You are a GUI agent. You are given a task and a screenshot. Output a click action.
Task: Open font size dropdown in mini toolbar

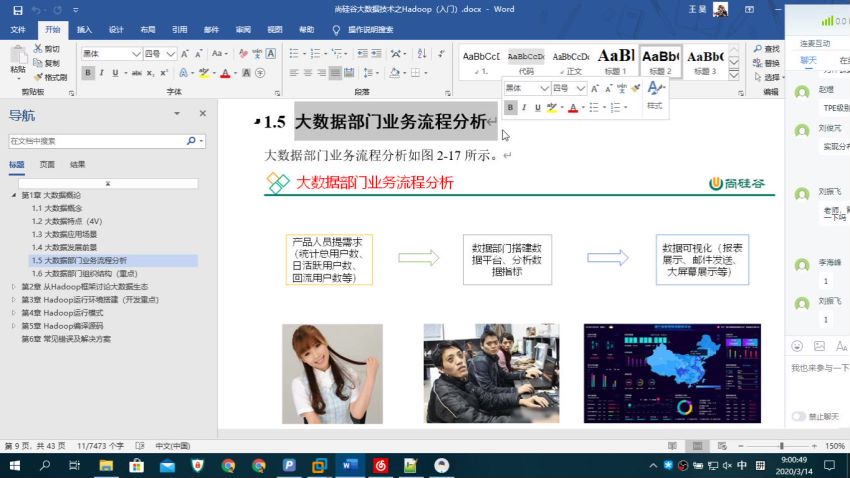[x=581, y=88]
